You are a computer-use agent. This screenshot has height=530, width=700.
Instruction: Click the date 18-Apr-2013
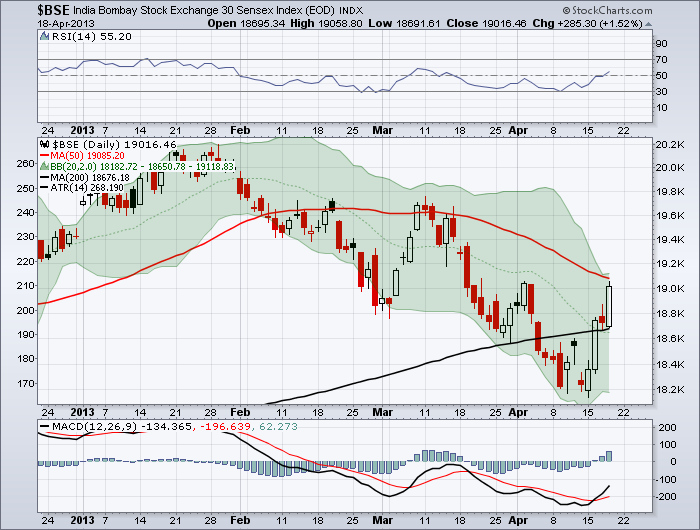tap(66, 24)
